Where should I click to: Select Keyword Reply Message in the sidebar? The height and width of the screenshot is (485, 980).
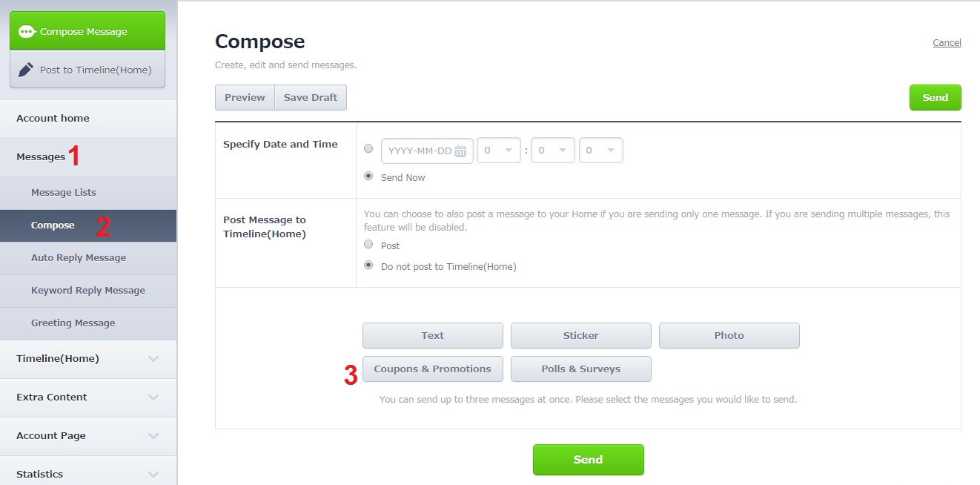(x=87, y=290)
